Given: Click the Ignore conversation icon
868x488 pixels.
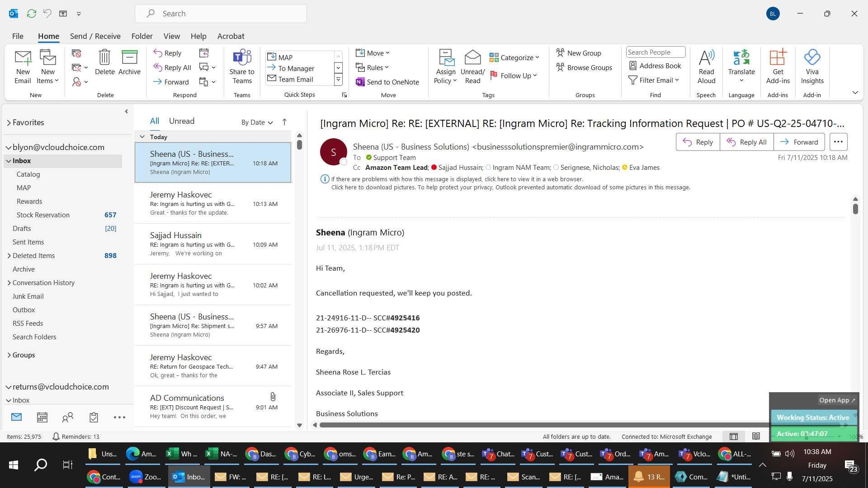Looking at the screenshot, I should (76, 53).
